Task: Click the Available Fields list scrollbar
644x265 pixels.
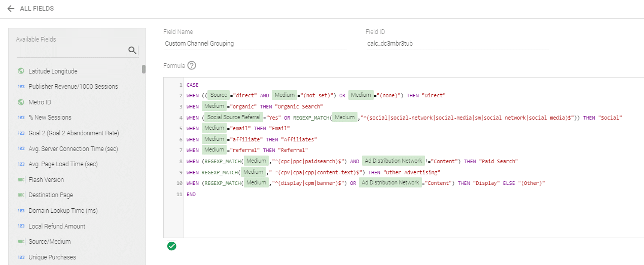Action: 144,69
